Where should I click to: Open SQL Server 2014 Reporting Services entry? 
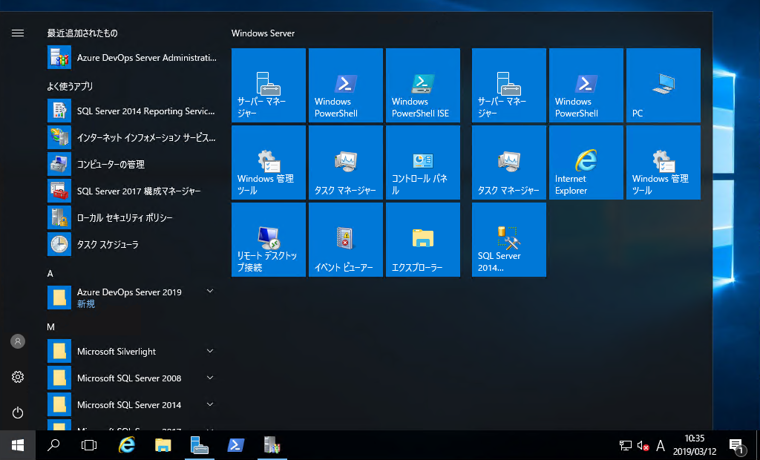point(132,111)
